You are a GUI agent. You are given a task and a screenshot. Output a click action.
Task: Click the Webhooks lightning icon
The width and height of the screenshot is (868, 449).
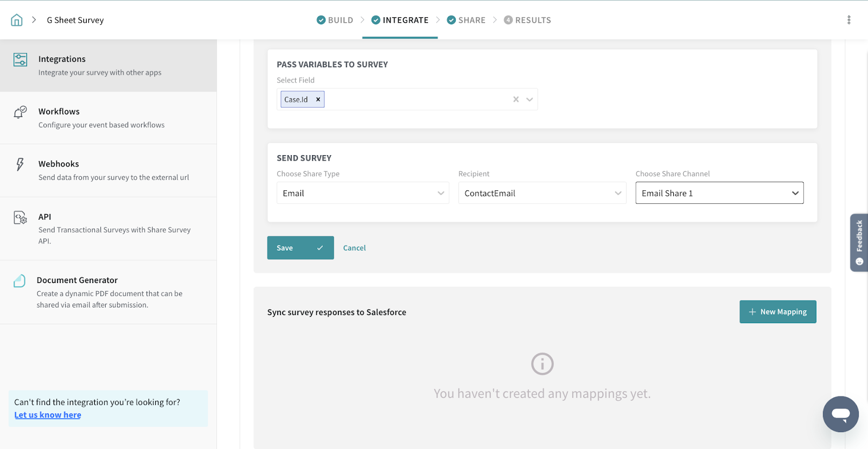(20, 164)
